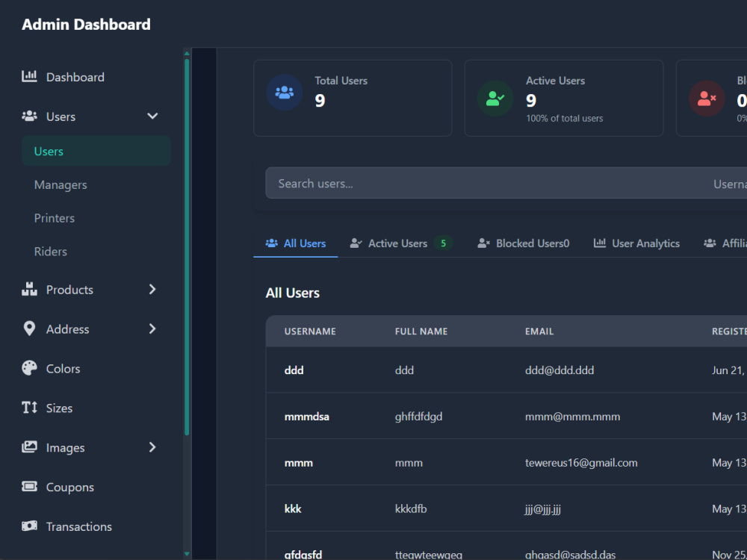The width and height of the screenshot is (747, 560).
Task: Click the Transactions money icon
Action: click(x=29, y=526)
